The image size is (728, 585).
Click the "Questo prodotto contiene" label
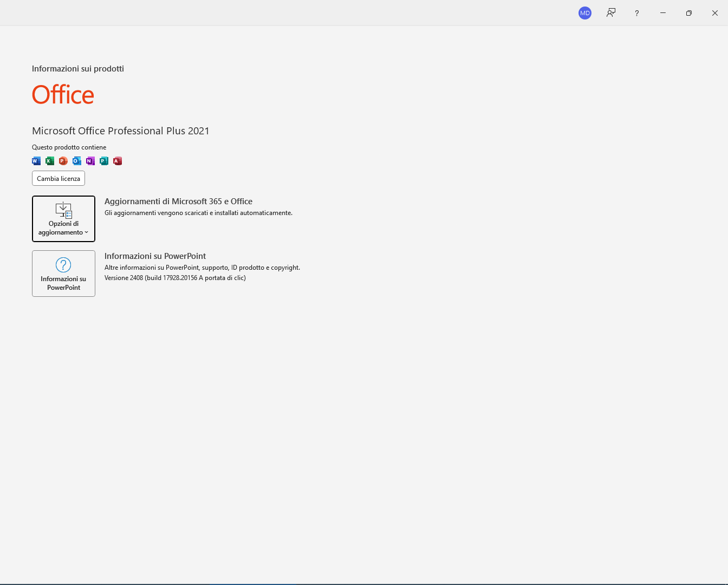point(69,147)
